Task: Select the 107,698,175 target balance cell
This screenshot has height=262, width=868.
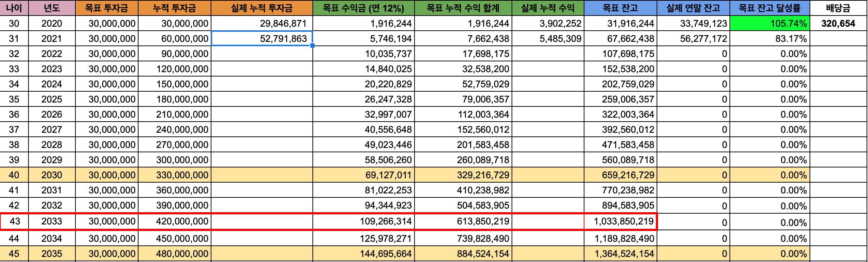Action: pos(621,54)
